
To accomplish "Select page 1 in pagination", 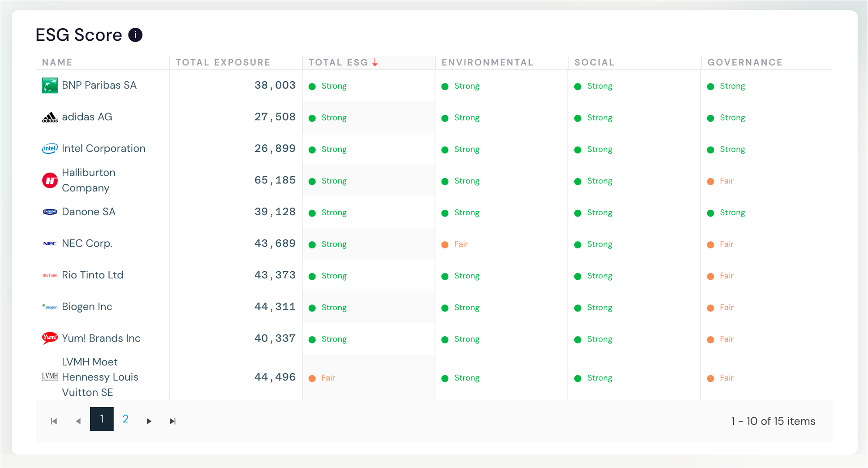I will click(102, 419).
